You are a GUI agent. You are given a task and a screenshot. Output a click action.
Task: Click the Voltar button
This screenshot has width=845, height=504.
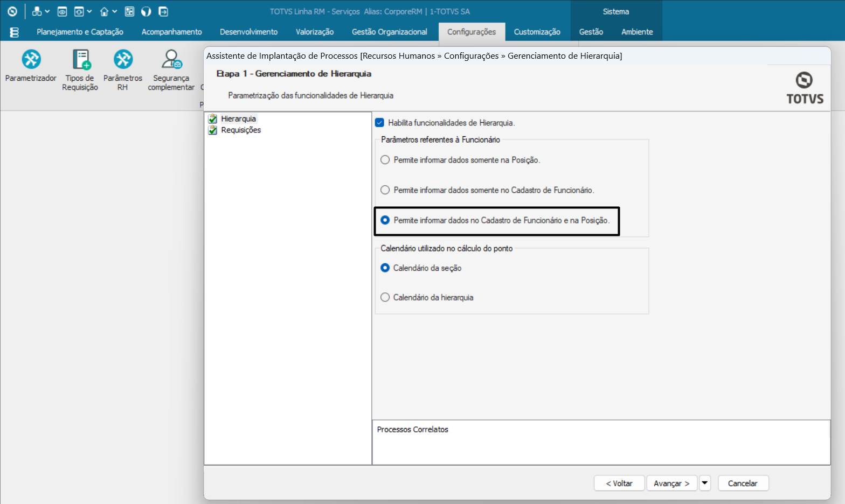click(619, 483)
